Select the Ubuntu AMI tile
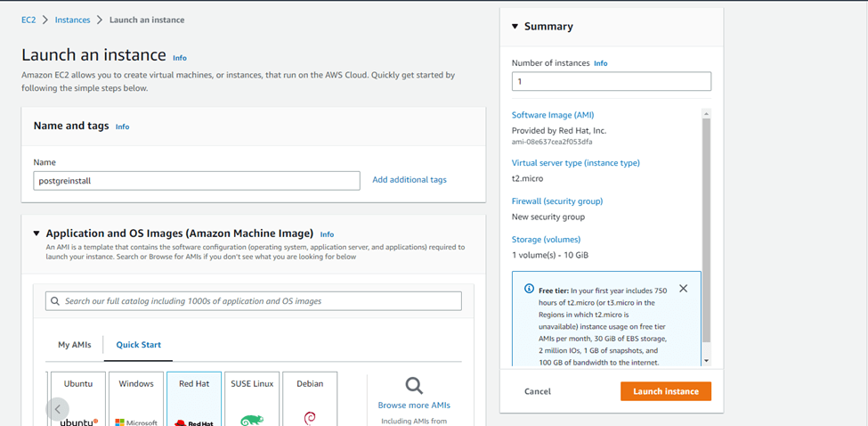This screenshot has height=426, width=868. tap(78, 398)
